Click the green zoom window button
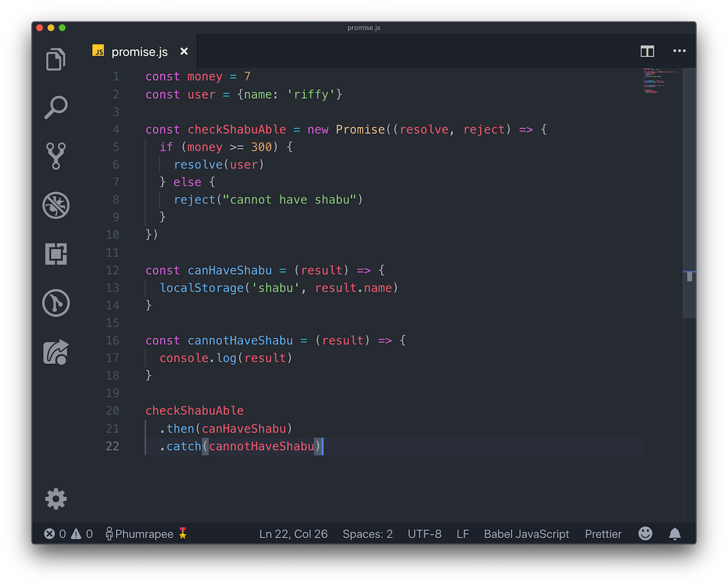The height and width of the screenshot is (586, 728). [x=62, y=27]
